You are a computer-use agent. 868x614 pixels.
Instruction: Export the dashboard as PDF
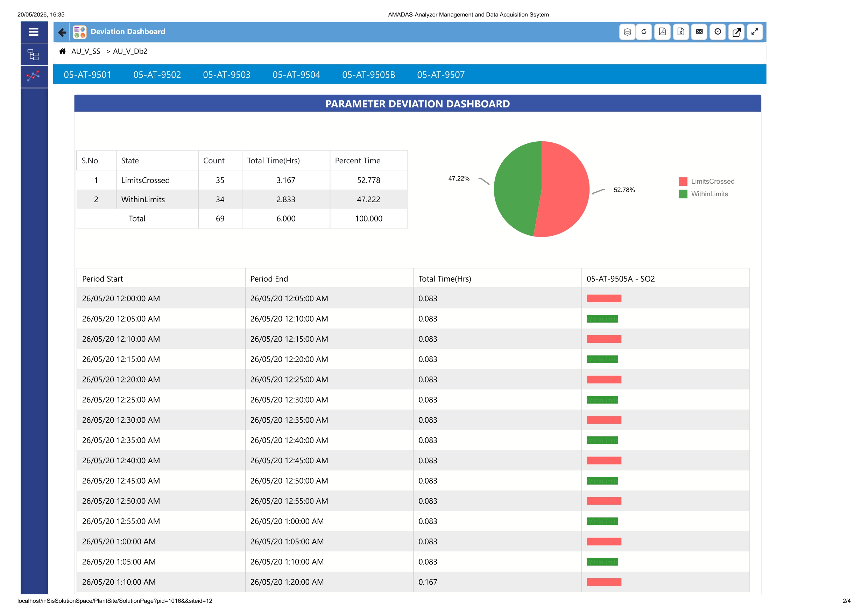[662, 32]
